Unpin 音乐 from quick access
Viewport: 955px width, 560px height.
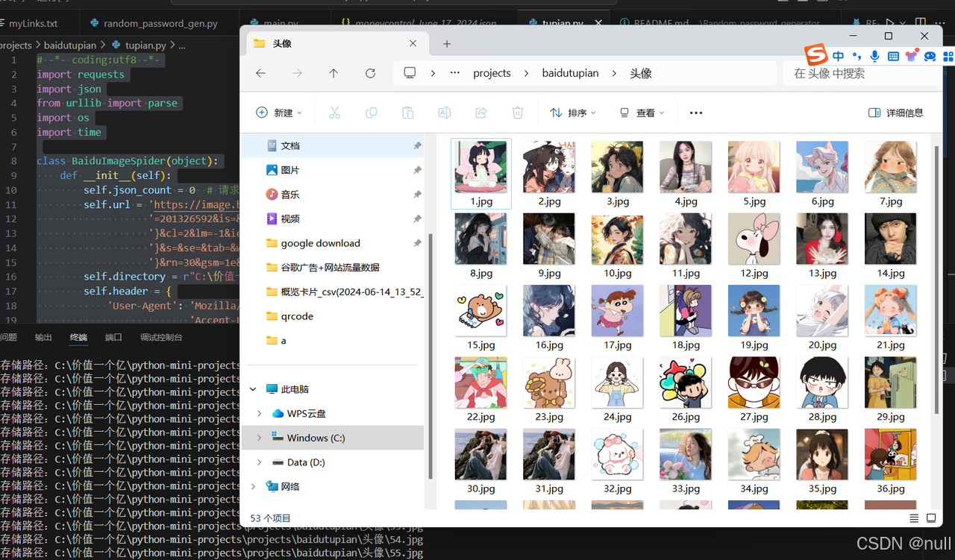(x=417, y=195)
